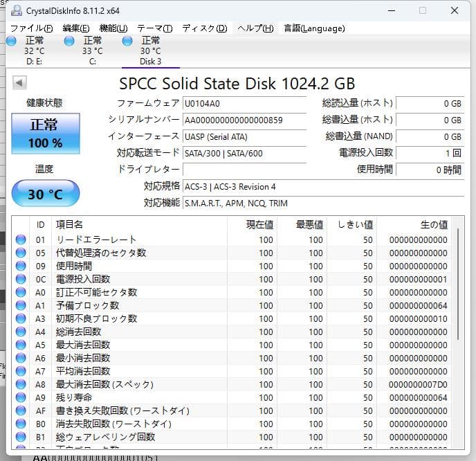476x461 pixels.
Task: Click the 電源投入回数 value 1 回
Action: click(430, 153)
